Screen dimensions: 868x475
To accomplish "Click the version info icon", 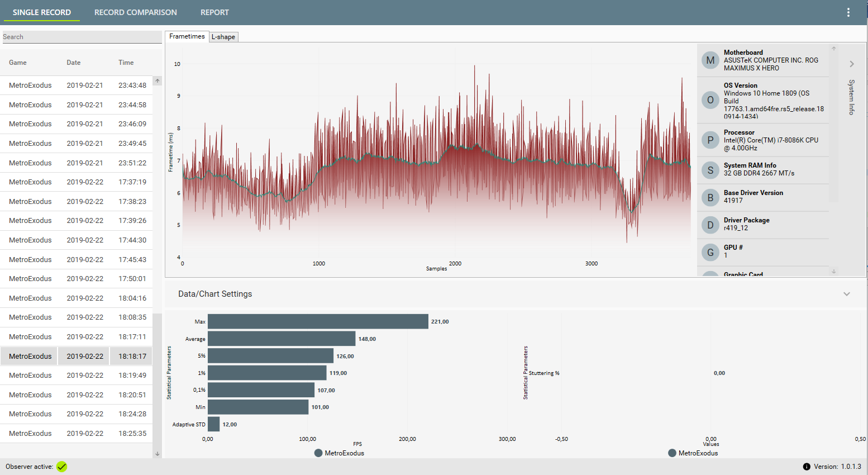I will click(x=807, y=467).
